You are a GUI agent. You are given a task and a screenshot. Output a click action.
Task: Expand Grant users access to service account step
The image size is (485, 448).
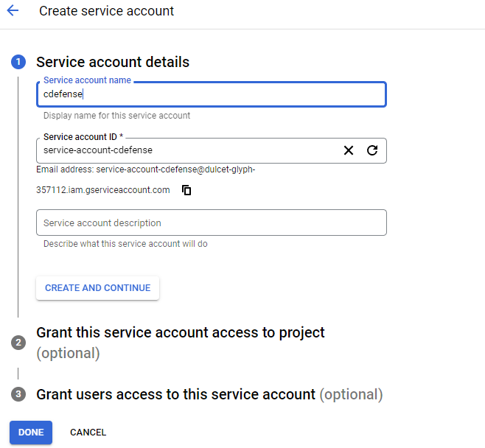(209, 394)
